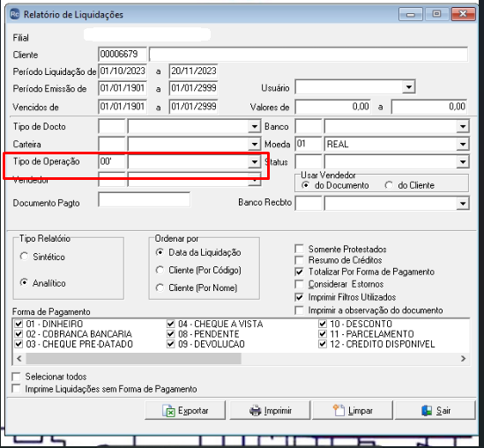
Task: Expand the Usuário dropdown list
Action: coord(409,87)
